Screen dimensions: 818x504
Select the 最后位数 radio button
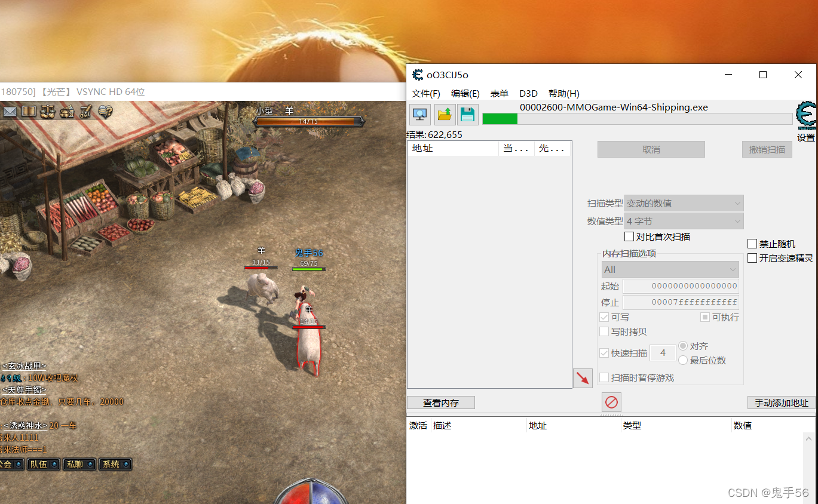point(683,360)
